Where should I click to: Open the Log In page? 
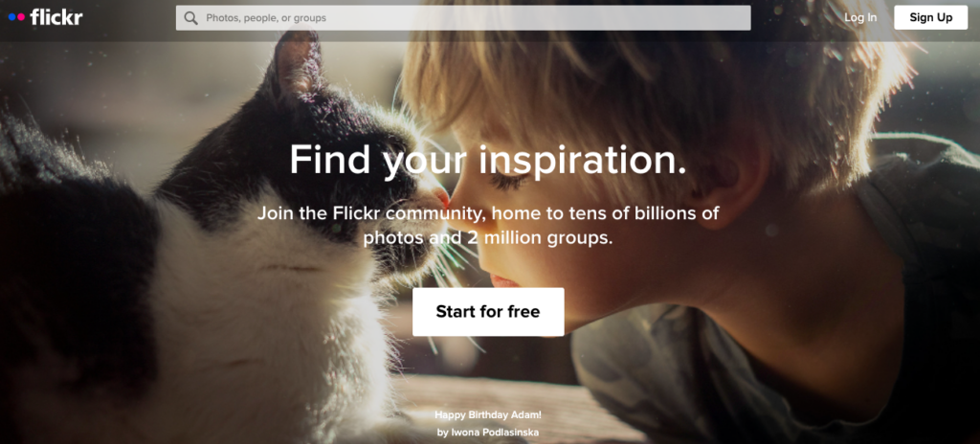pyautogui.click(x=860, y=17)
